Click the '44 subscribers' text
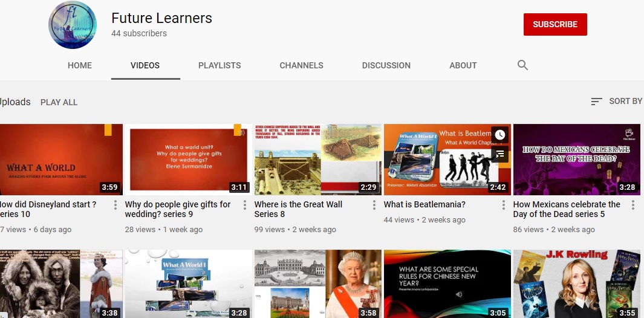The height and width of the screenshot is (318, 644). point(139,33)
